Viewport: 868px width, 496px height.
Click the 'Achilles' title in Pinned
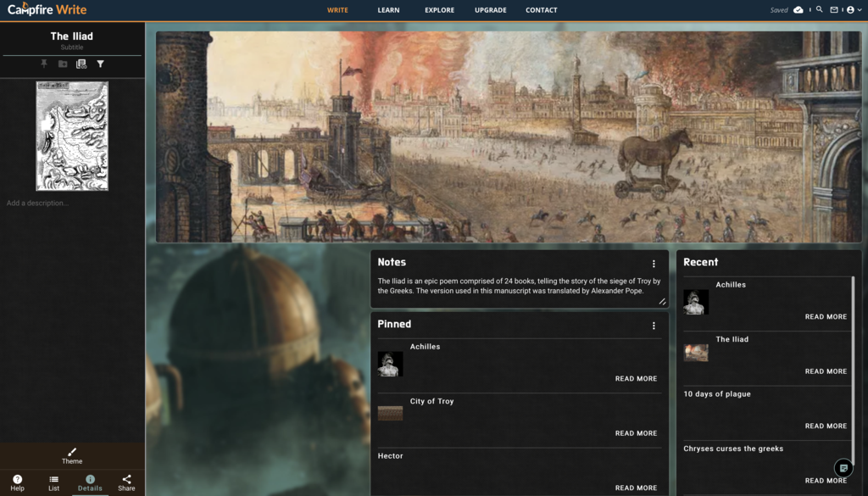[426, 347]
